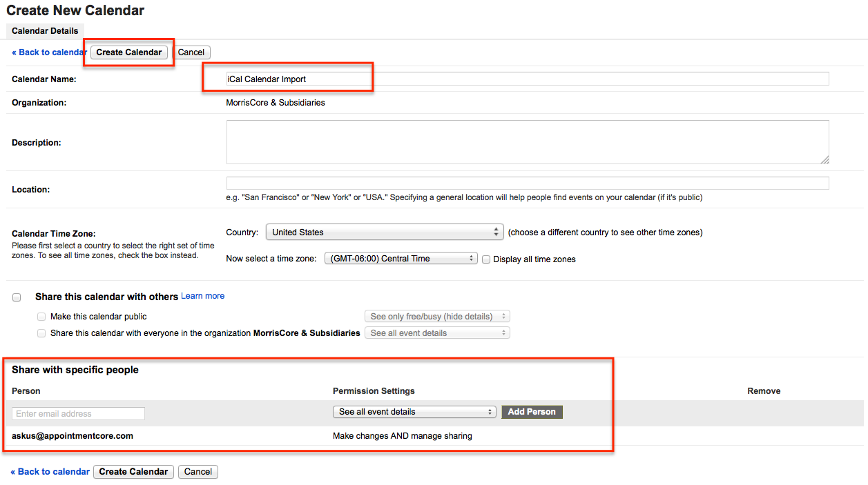Open organization See all event details dropdown

tap(437, 333)
